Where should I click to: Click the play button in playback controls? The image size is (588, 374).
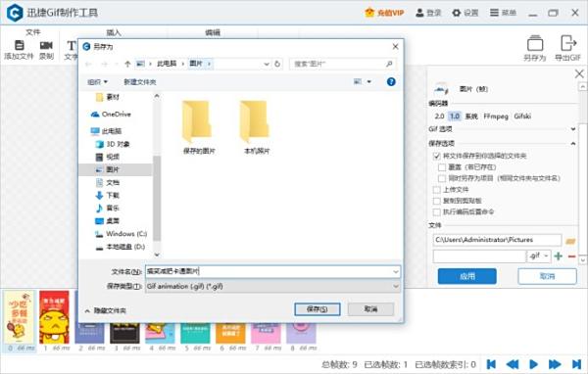pos(533,364)
